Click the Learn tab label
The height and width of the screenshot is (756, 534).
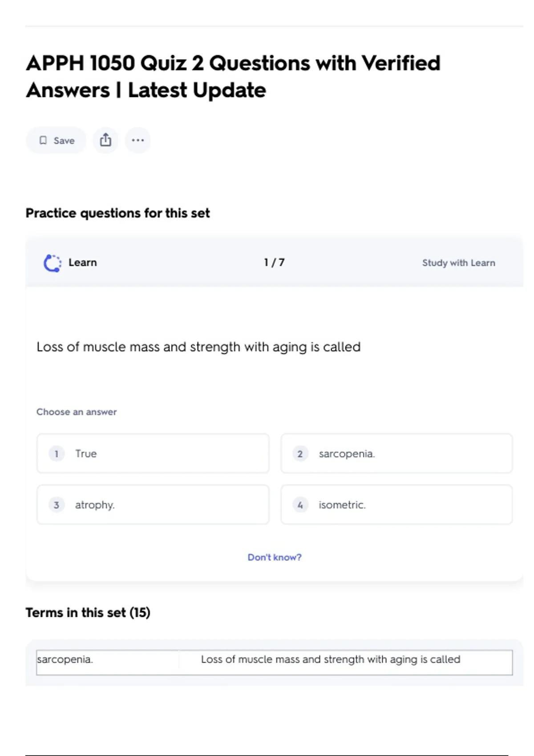83,262
